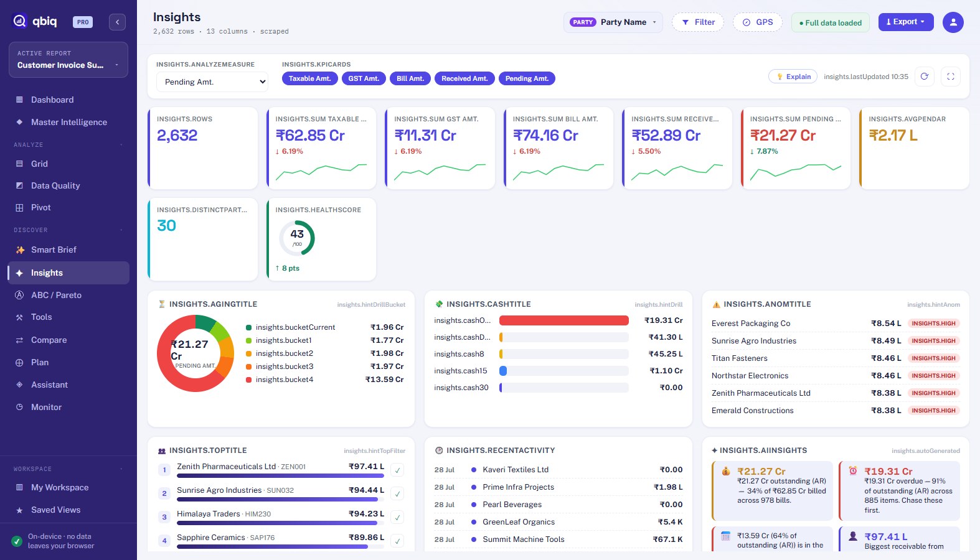The height and width of the screenshot is (560, 980).
Task: Click the aging donut chart
Action: tap(196, 353)
